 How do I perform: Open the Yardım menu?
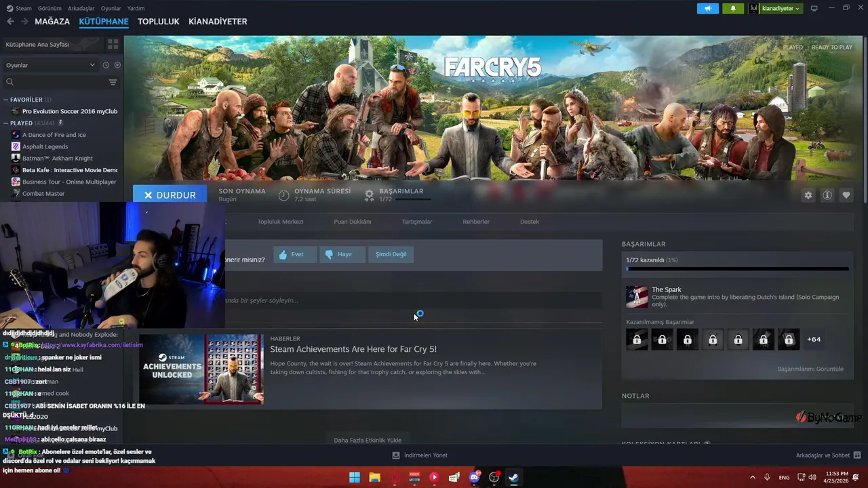(136, 8)
